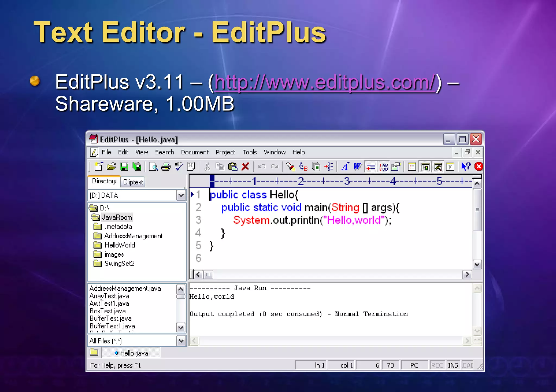The width and height of the screenshot is (556, 392).
Task: Open a file with the folder icon
Action: [111, 166]
